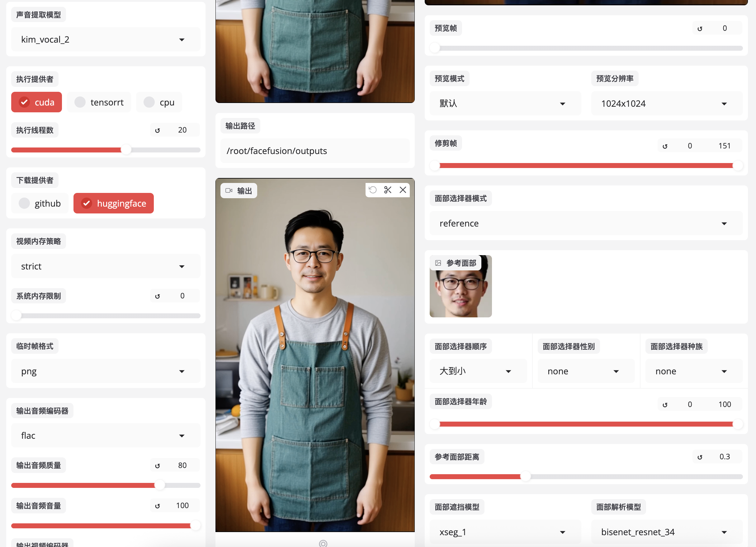Viewport: 756px width, 547px height.
Task: Click the video camera icon beside 输出
Action: [x=229, y=190]
